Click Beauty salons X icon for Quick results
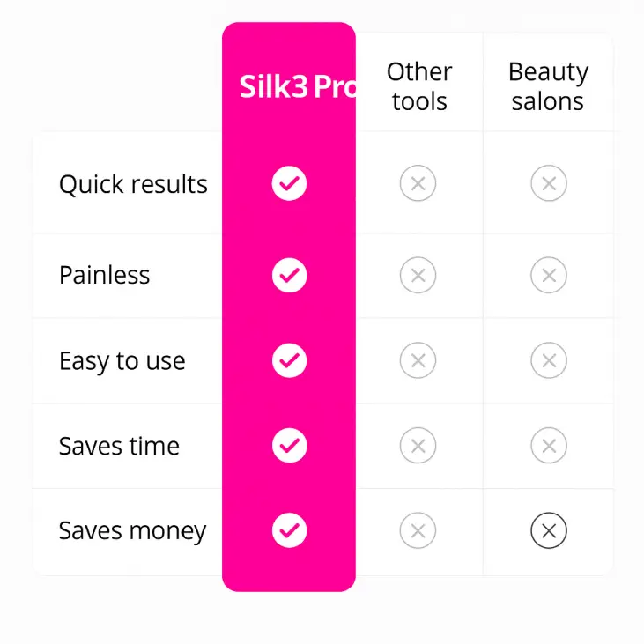 point(549,183)
